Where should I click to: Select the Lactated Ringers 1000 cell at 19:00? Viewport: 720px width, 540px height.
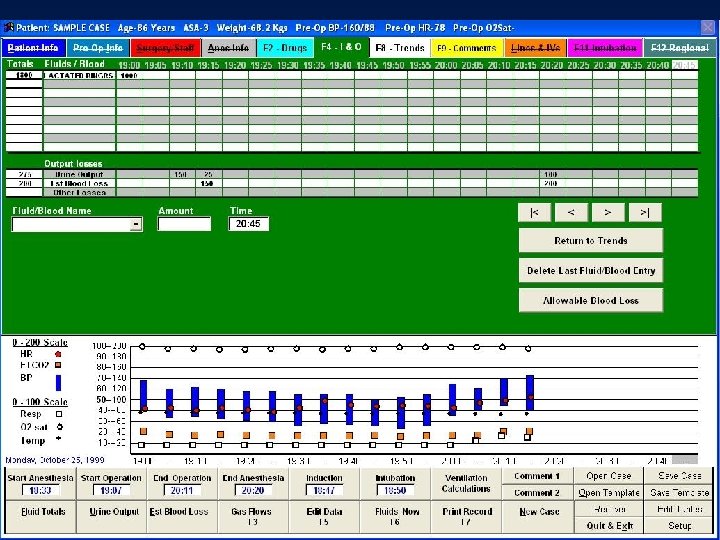pos(129,75)
